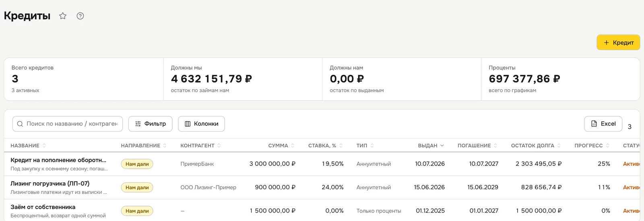Click issue date 10.07.2026
Viewport: 644px width, 221px height.
click(x=430, y=164)
